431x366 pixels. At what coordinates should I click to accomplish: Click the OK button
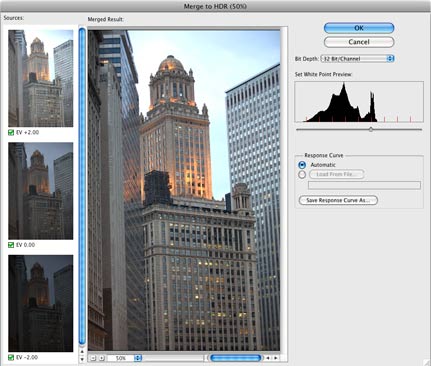(359, 28)
